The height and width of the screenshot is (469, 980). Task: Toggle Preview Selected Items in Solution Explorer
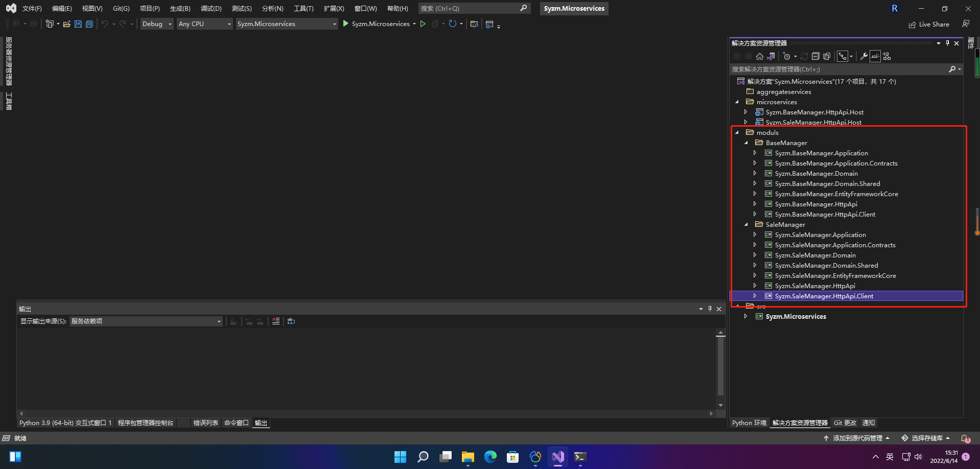coord(875,56)
